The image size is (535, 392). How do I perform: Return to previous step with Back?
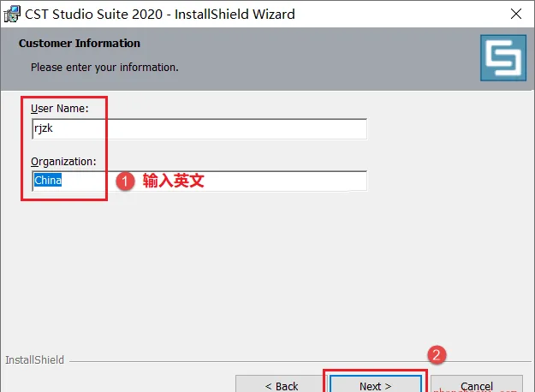pyautogui.click(x=282, y=384)
